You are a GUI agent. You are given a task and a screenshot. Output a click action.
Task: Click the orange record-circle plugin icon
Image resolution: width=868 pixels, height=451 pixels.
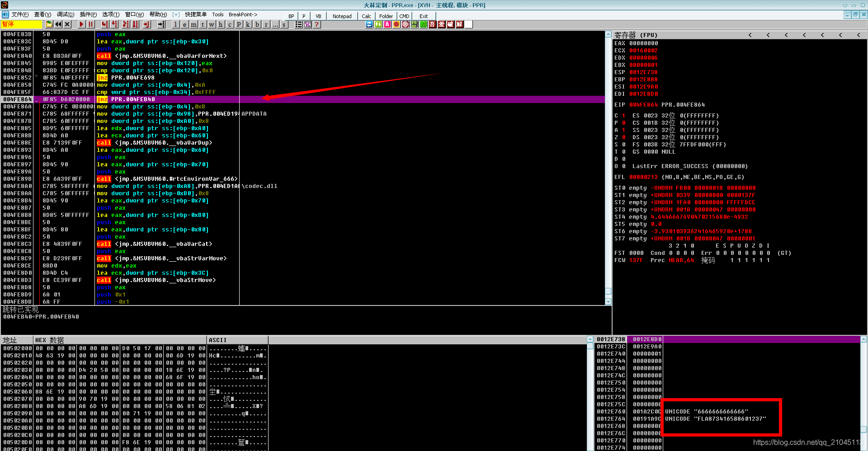click(x=396, y=24)
